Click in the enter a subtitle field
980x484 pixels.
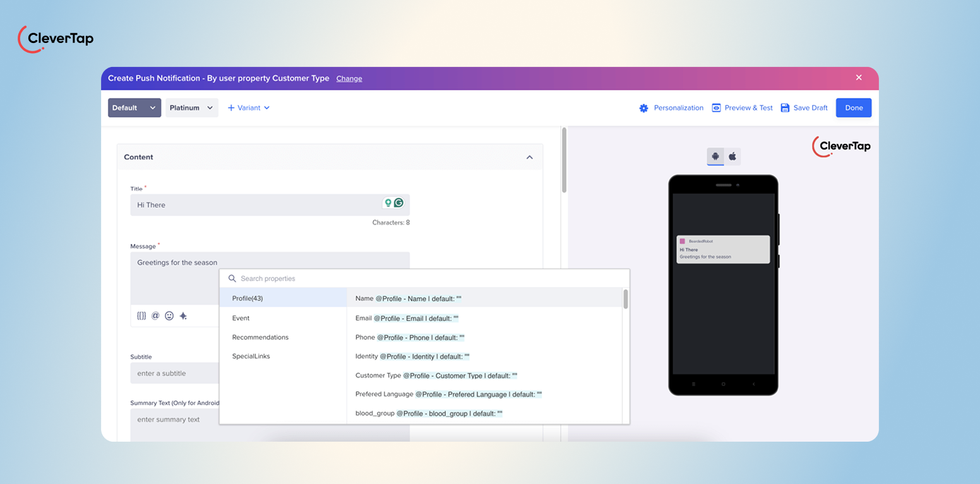(175, 373)
